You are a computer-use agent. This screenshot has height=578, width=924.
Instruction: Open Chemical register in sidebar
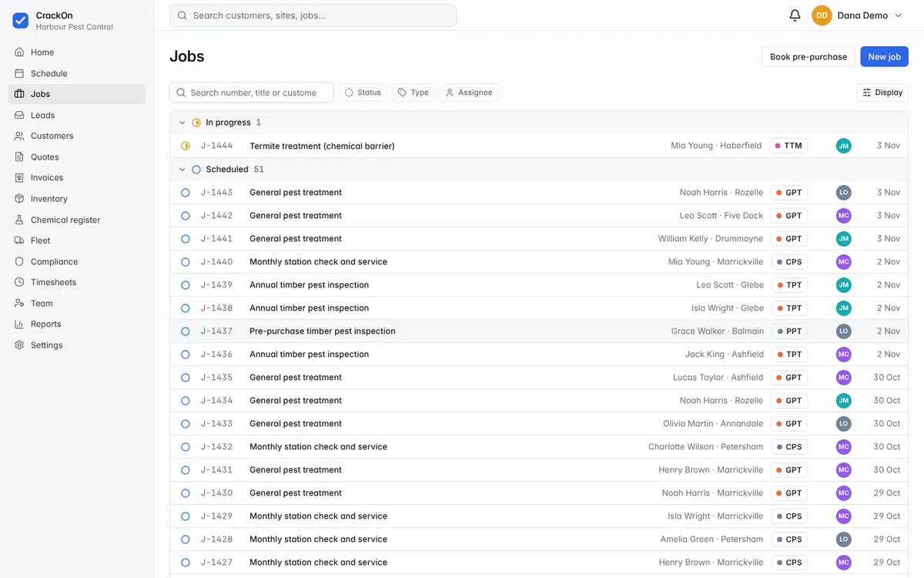77,220
